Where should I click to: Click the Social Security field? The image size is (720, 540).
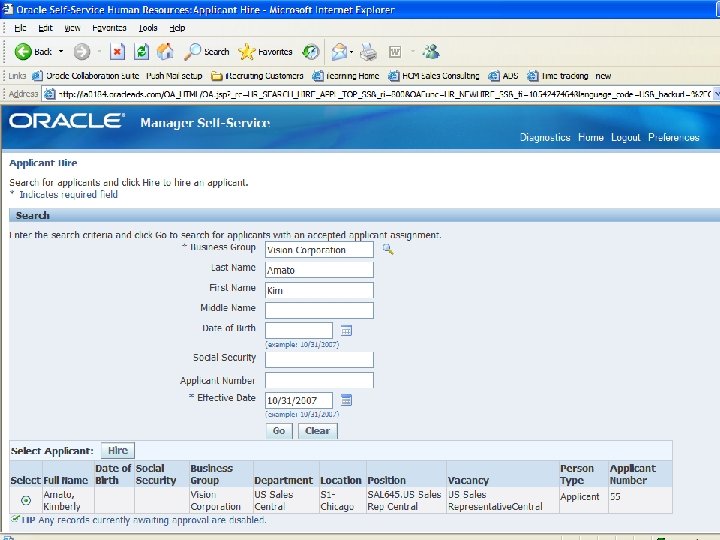tap(319, 360)
